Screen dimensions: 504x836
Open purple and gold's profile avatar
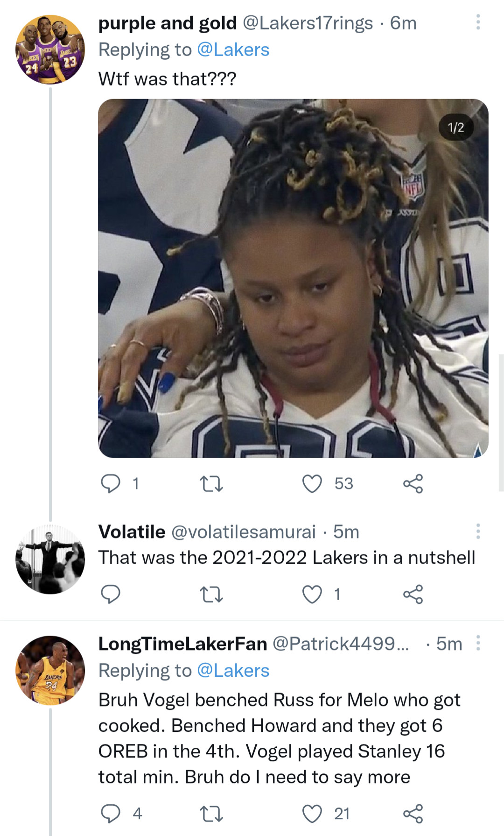click(49, 49)
